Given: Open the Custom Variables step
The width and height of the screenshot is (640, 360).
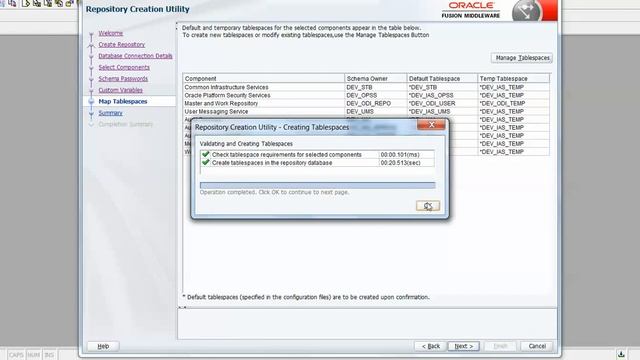Looking at the screenshot, I should (120, 90).
